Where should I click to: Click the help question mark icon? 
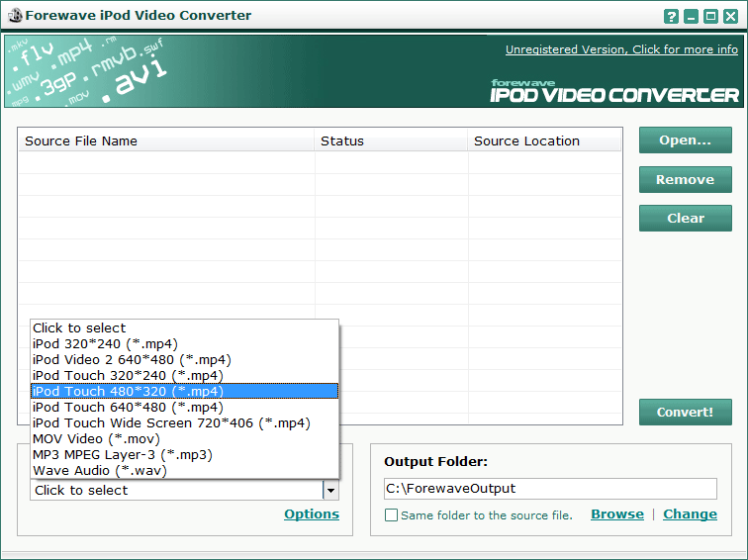coord(671,17)
